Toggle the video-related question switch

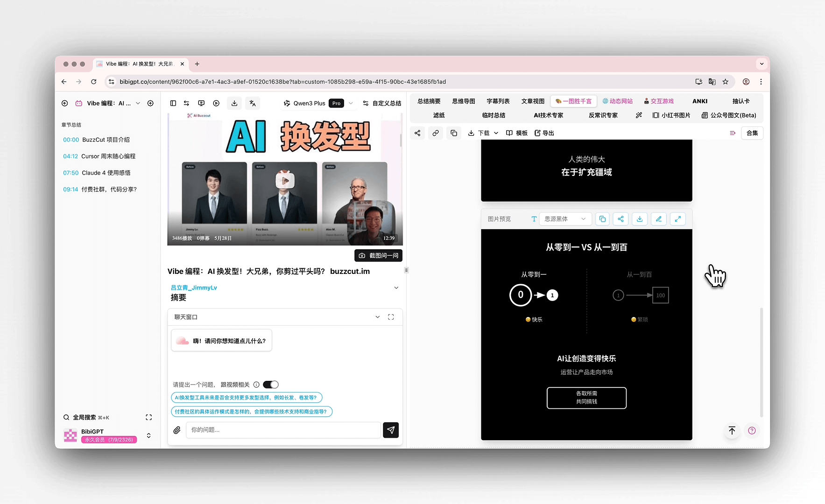271,385
